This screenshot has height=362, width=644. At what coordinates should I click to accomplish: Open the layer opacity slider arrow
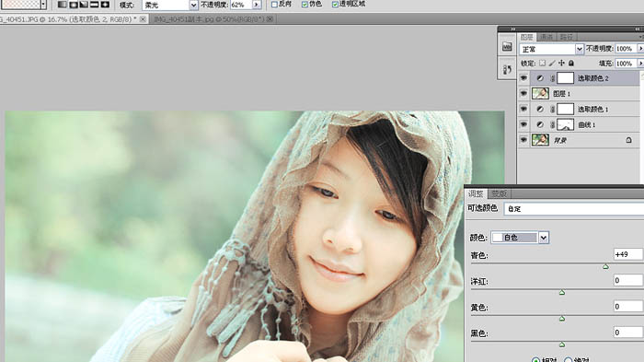640,49
